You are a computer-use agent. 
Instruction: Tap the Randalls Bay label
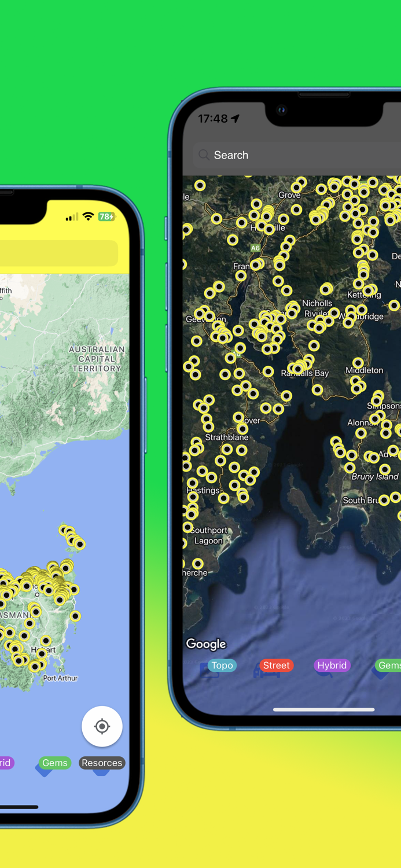tap(305, 373)
